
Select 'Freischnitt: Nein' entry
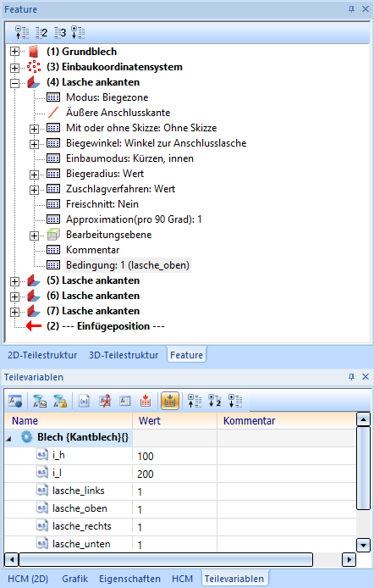tap(102, 204)
